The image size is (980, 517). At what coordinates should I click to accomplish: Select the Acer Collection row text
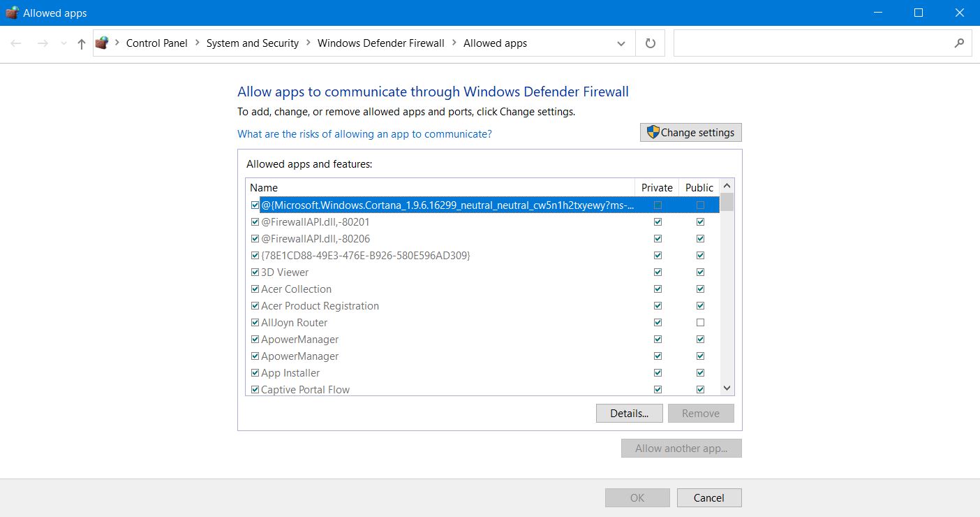point(296,289)
